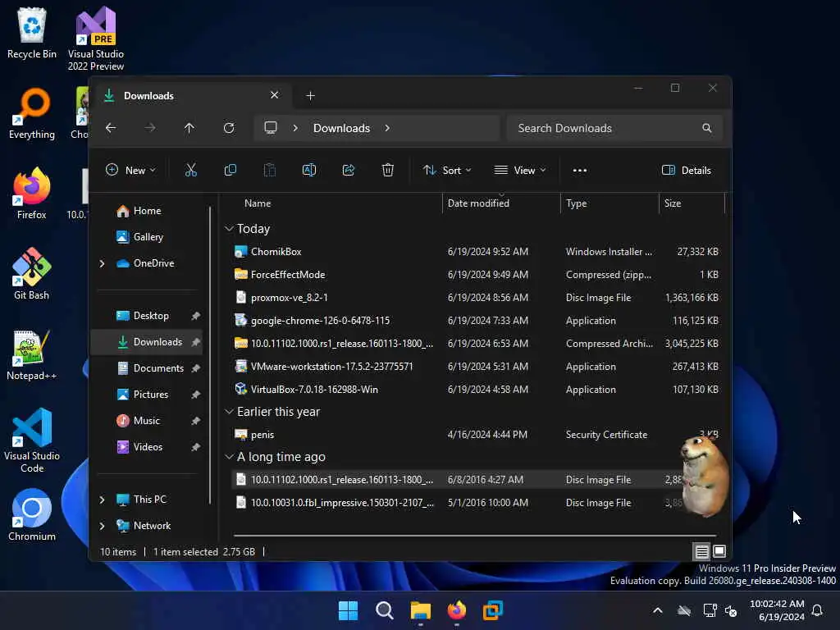Click the This PC monitor icon in address bar

pyautogui.click(x=271, y=128)
